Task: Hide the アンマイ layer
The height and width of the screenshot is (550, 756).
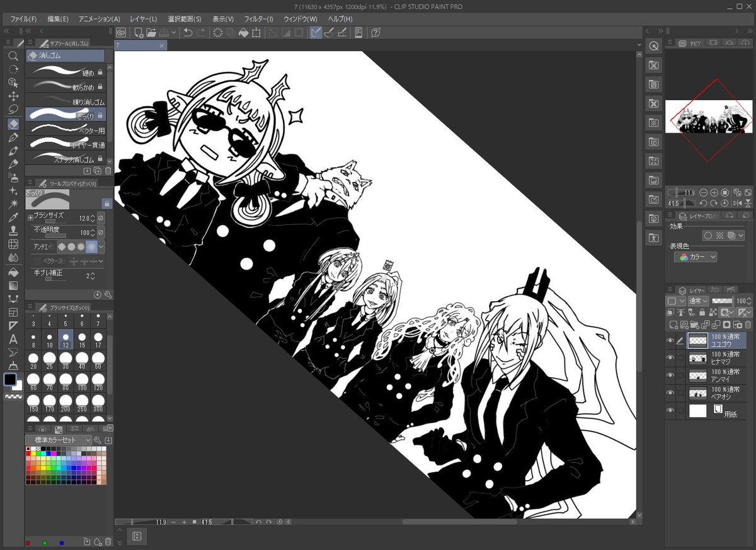Action: pyautogui.click(x=670, y=375)
